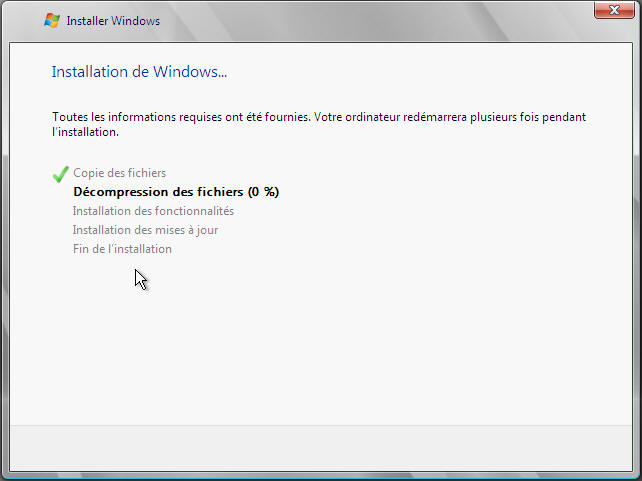Click the empty title bar area
The image size is (642, 481).
380,20
